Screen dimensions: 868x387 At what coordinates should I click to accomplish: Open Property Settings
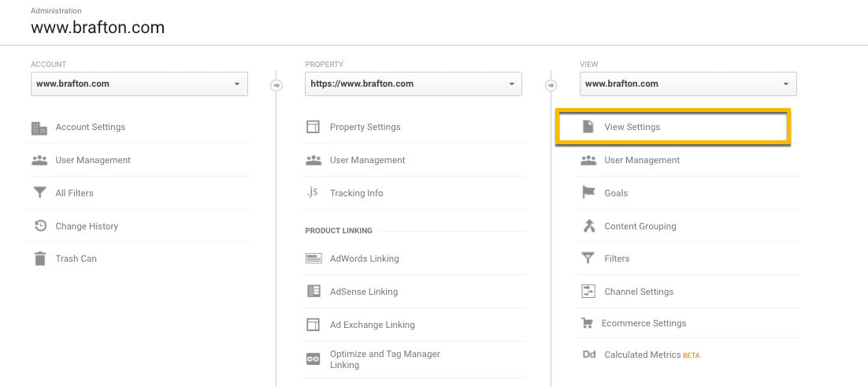365,127
